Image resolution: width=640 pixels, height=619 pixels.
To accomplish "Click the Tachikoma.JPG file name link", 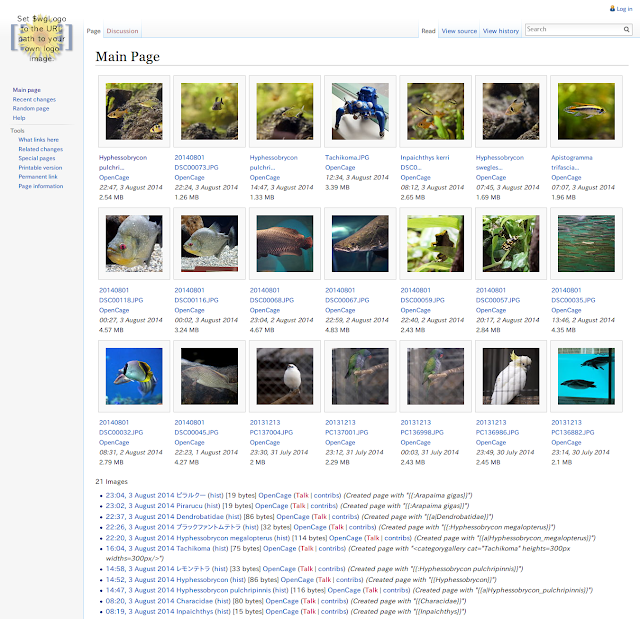I will tap(347, 158).
